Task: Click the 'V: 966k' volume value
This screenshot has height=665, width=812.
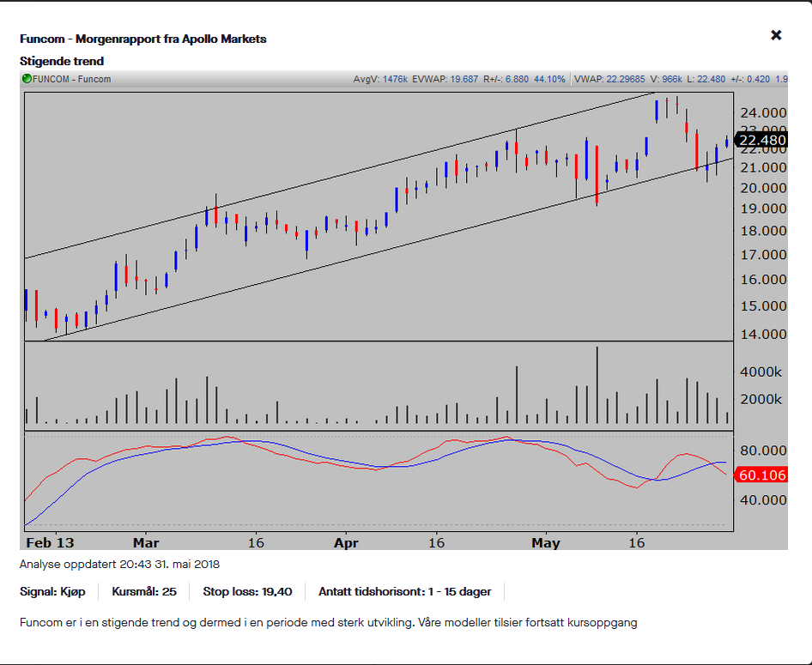Action: [666, 79]
